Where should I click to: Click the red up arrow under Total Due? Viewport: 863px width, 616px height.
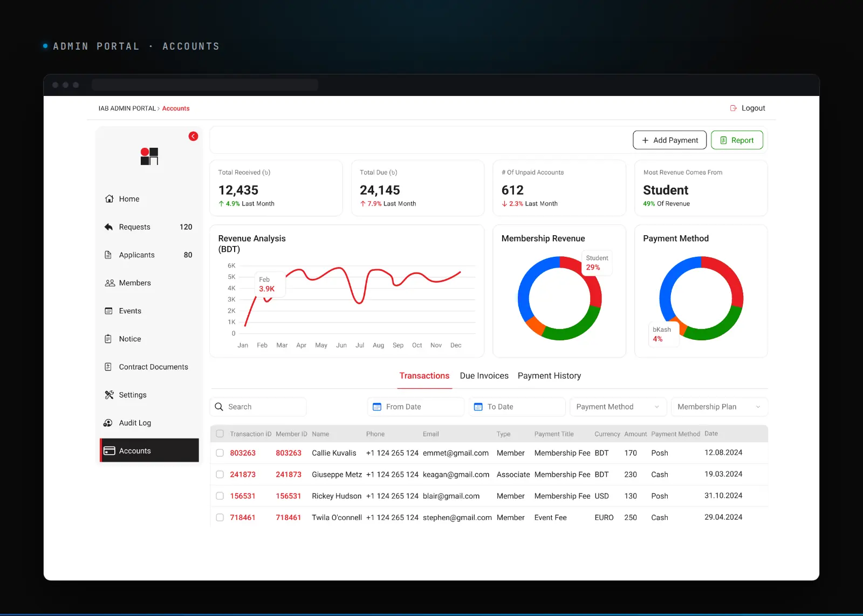tap(363, 204)
